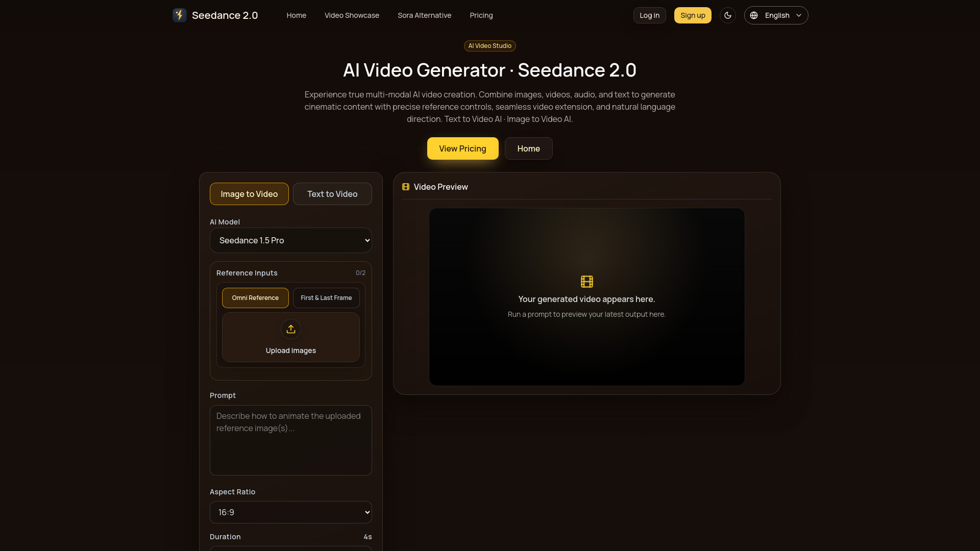Click the Seedance 2.0 lightning logo
980x551 pixels.
[179, 15]
